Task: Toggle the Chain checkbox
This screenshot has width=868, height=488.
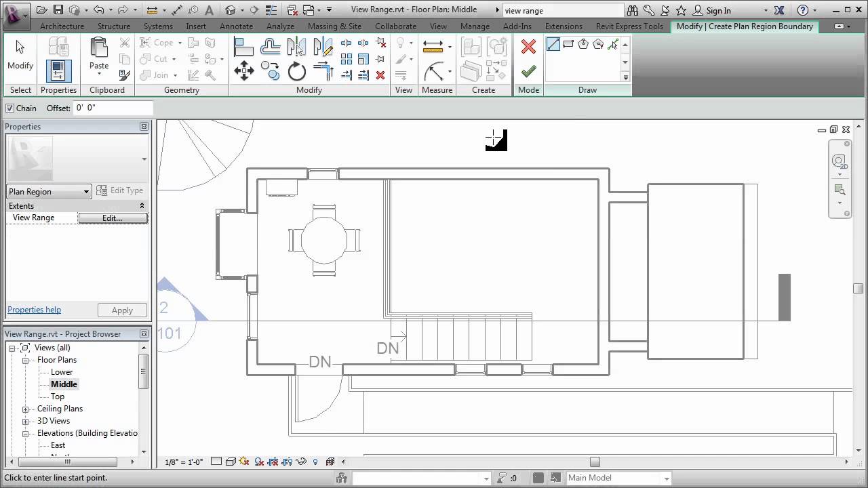Action: 9,108
